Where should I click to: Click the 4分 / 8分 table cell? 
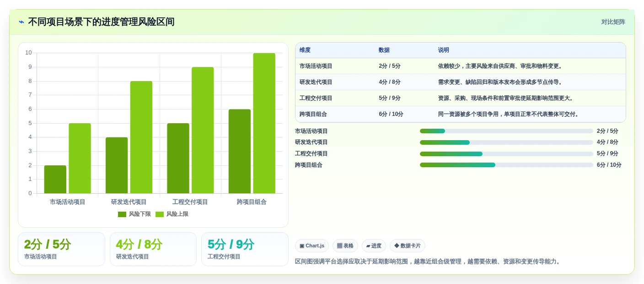coord(390,82)
